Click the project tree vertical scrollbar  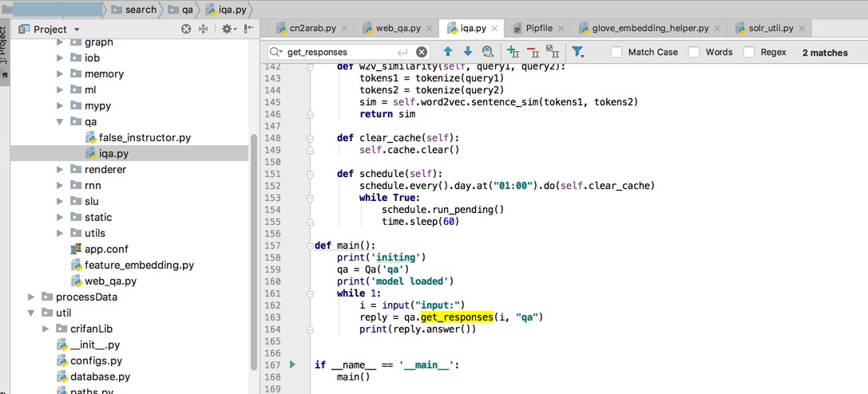click(254, 251)
